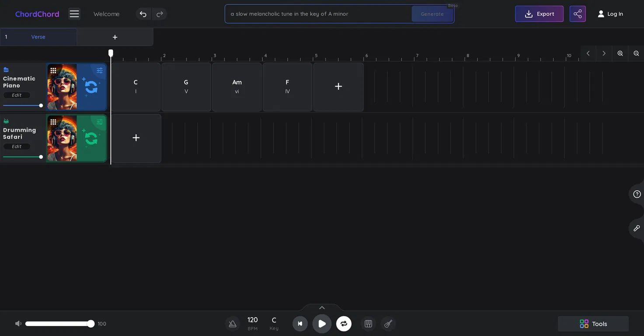Regenerate the Cinematic Piano pattern
Screen dimensions: 644x336
click(91, 87)
